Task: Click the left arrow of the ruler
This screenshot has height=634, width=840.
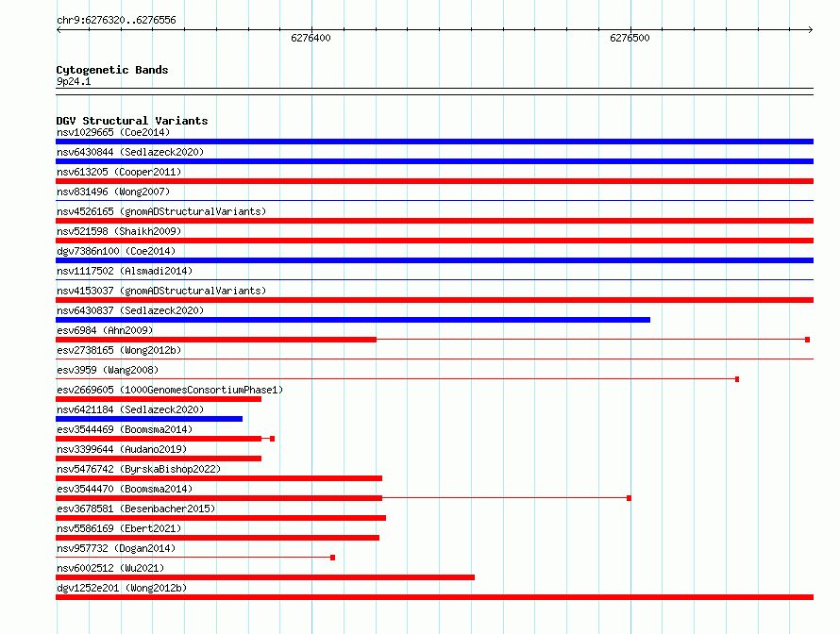Action: (59, 30)
